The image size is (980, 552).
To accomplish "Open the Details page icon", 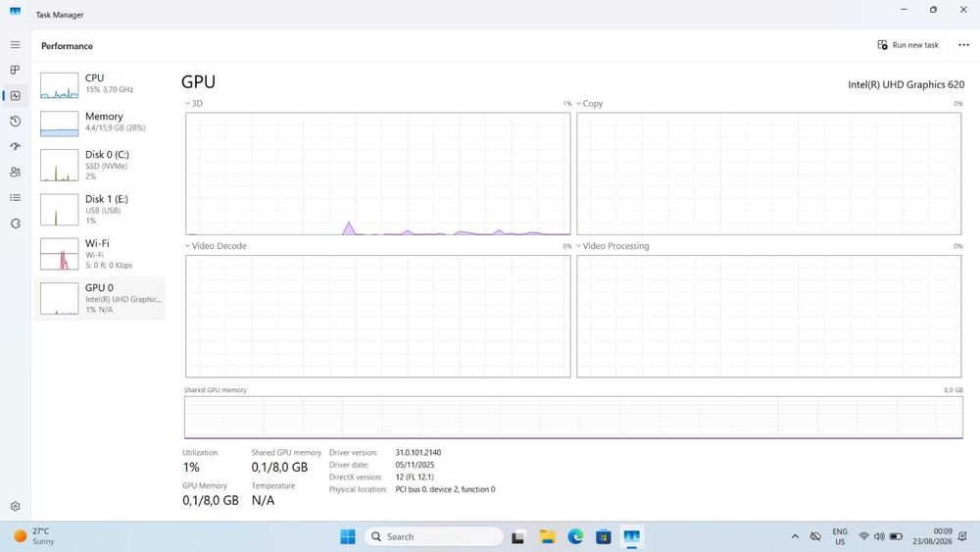I will [x=15, y=197].
